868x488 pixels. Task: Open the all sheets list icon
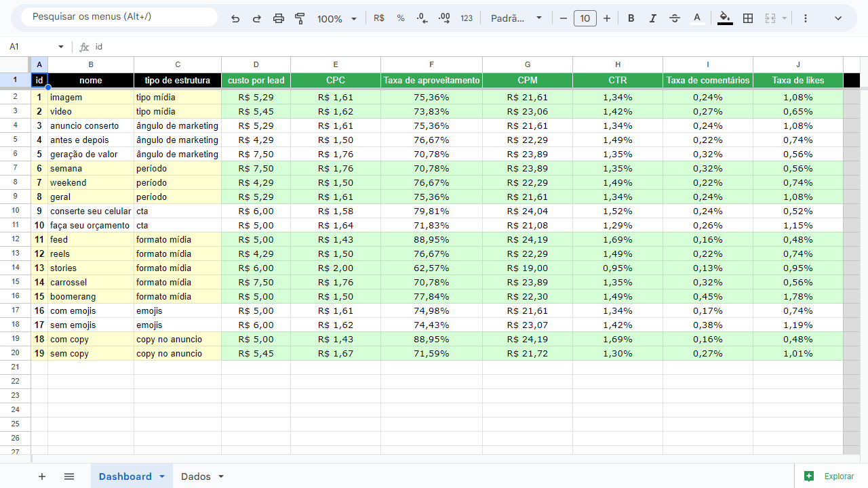tap(69, 476)
